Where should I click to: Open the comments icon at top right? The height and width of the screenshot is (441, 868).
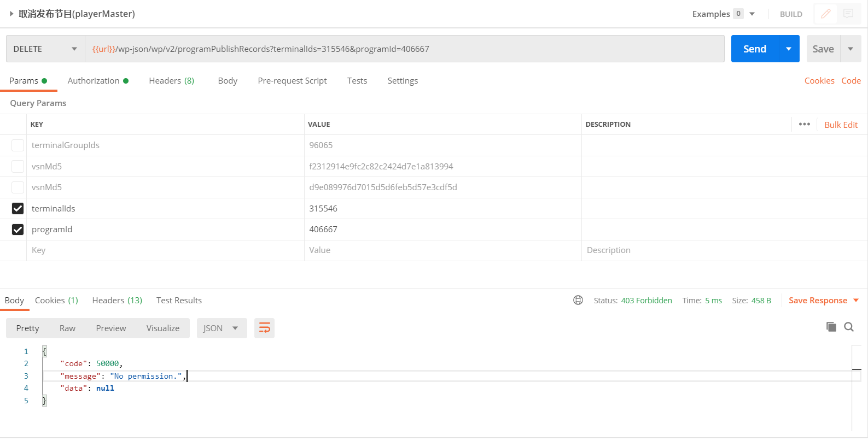tap(848, 14)
